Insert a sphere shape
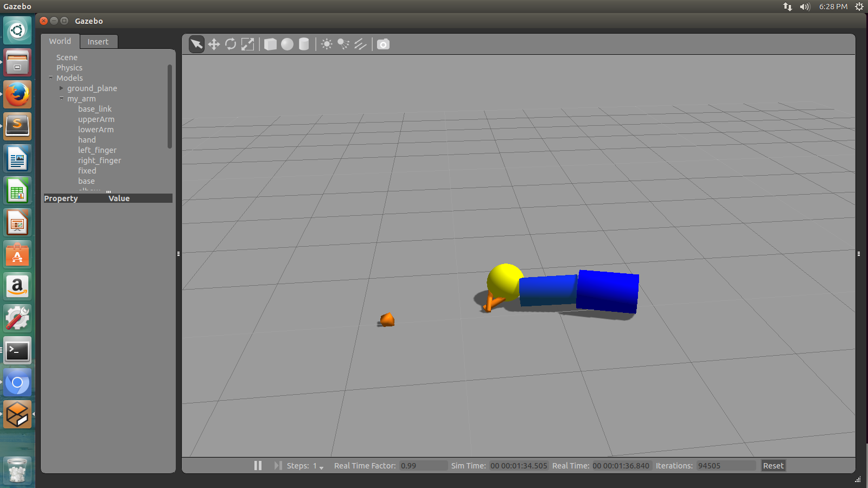 pos(287,44)
